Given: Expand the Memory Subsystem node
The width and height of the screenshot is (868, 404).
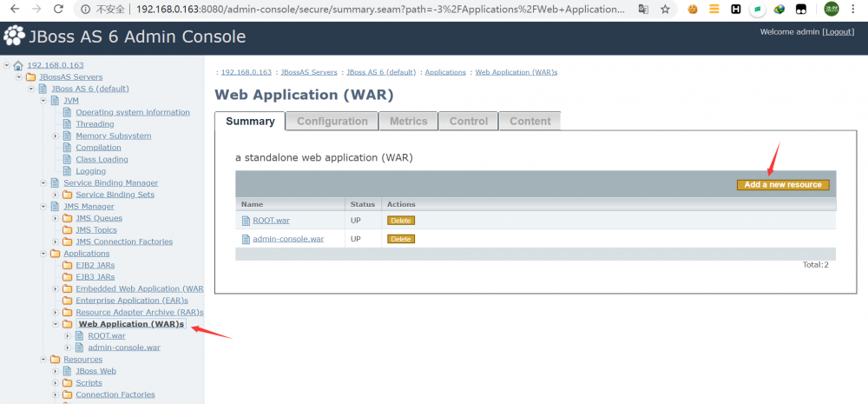Looking at the screenshot, I should pyautogui.click(x=56, y=136).
